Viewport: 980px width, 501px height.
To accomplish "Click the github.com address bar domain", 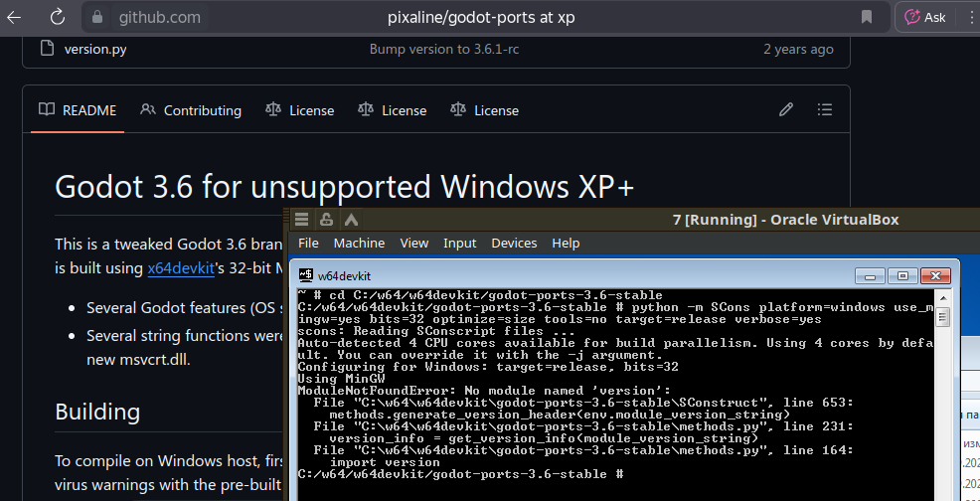I will [x=159, y=17].
